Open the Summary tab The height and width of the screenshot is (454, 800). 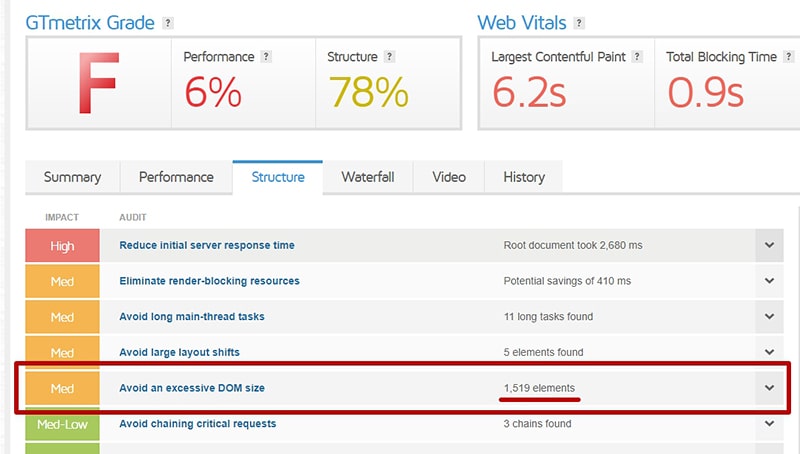72,177
